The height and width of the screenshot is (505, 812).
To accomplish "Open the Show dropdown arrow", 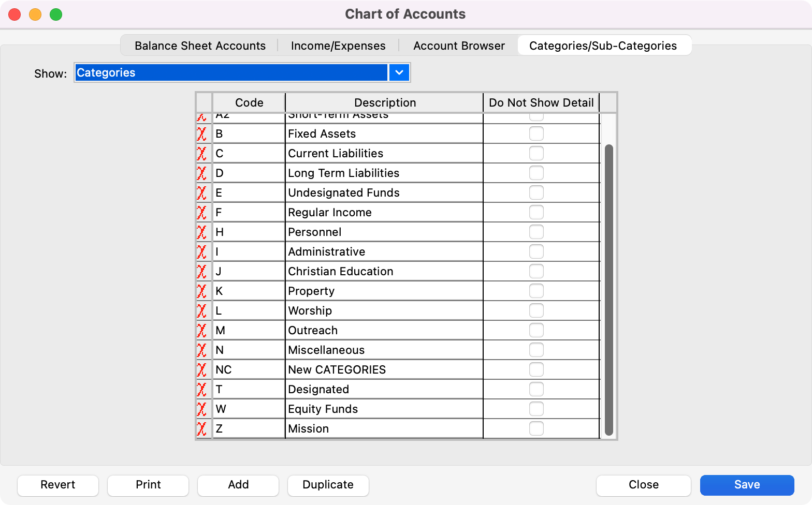I will pyautogui.click(x=399, y=72).
